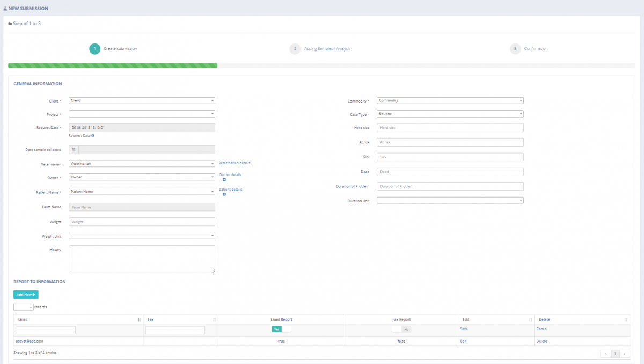Image resolution: width=644 pixels, height=364 pixels.
Task: Click the Request Date info icon
Action: click(93, 136)
